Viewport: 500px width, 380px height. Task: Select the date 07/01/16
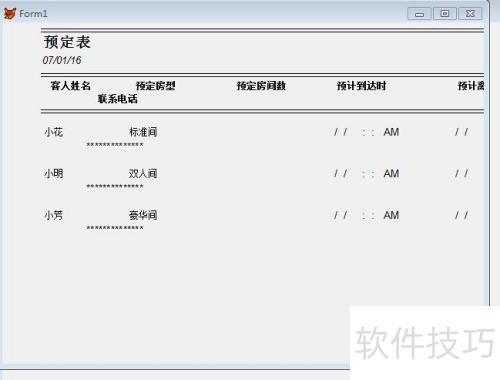pyautogui.click(x=62, y=60)
